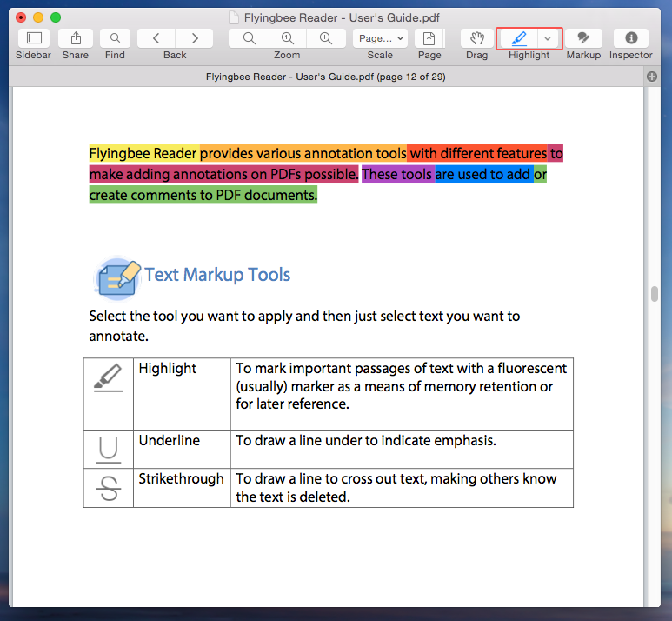
Task: Click the purple 'These tools' highlight
Action: coord(397,174)
